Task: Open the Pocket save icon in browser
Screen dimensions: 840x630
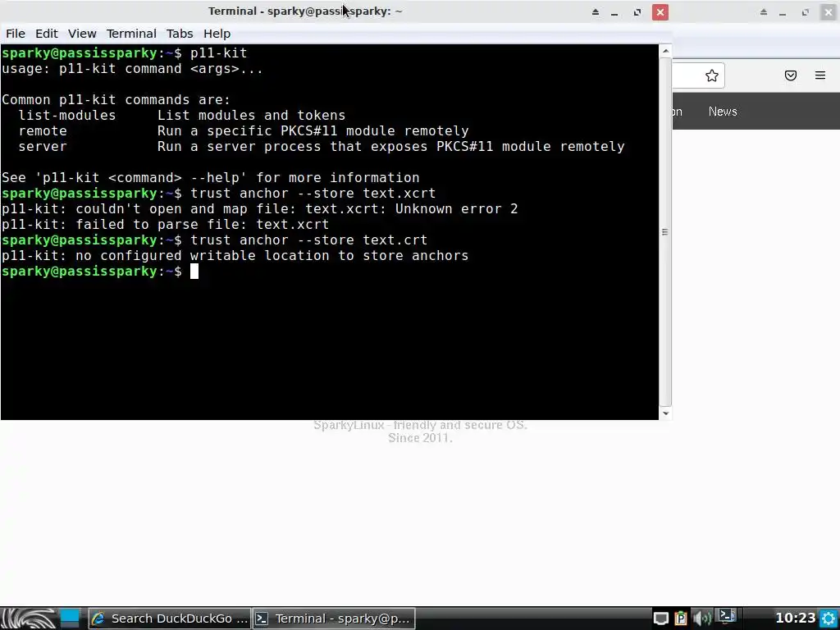Action: (x=791, y=75)
